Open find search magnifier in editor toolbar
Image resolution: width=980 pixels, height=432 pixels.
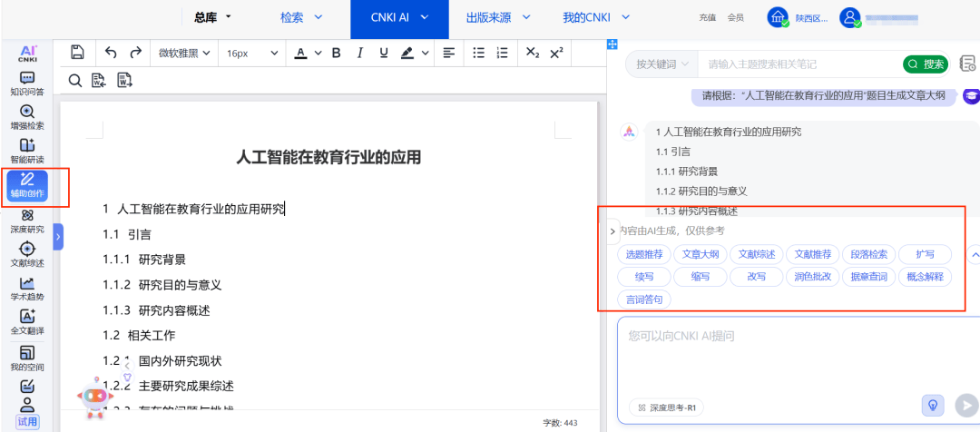[x=75, y=81]
